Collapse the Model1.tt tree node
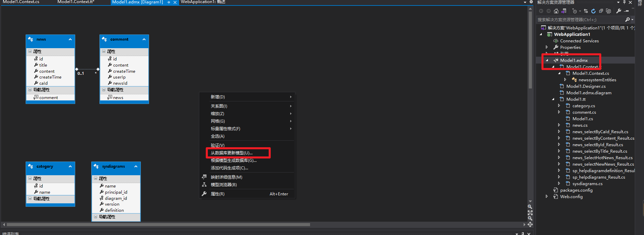Screen dimensions: 644x235 click(553, 99)
